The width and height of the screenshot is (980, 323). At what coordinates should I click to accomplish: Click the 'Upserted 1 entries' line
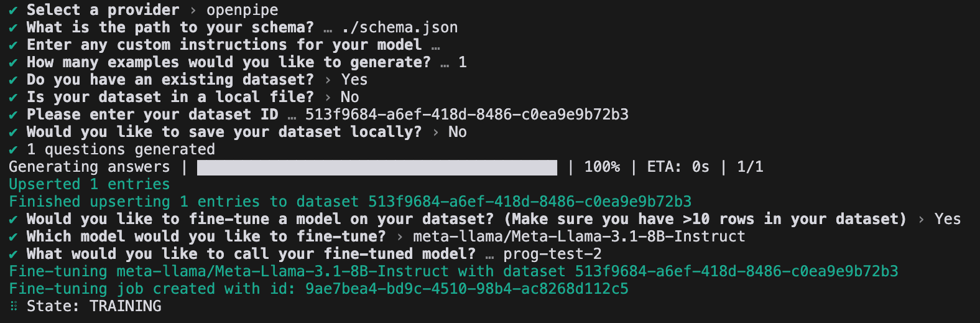point(89,184)
